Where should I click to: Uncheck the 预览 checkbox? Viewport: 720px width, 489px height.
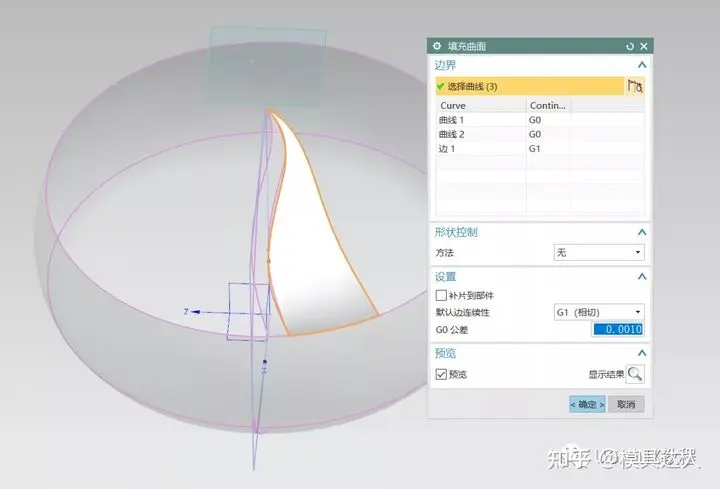[x=442, y=375]
